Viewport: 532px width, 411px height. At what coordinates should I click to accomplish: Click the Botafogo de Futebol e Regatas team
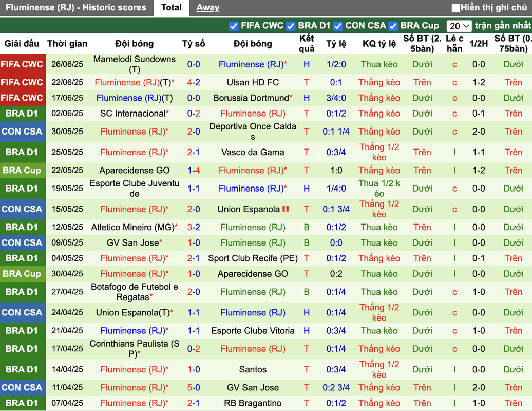(x=135, y=292)
